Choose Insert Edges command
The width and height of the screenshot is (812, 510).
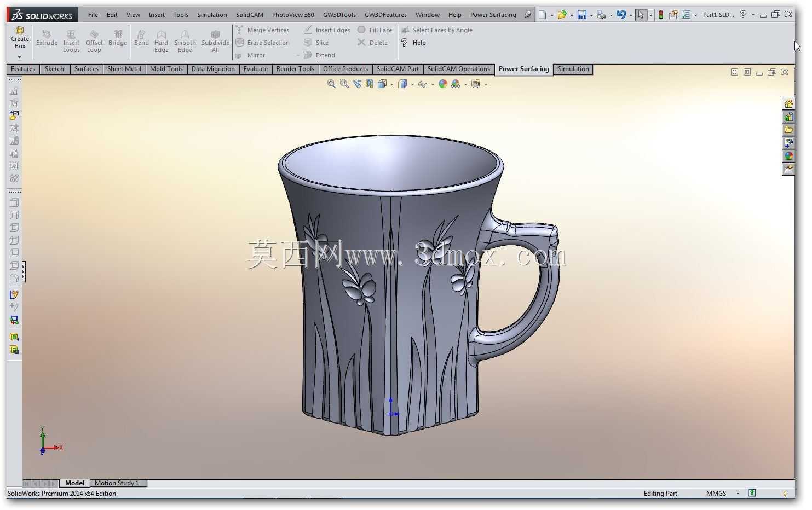(x=327, y=30)
